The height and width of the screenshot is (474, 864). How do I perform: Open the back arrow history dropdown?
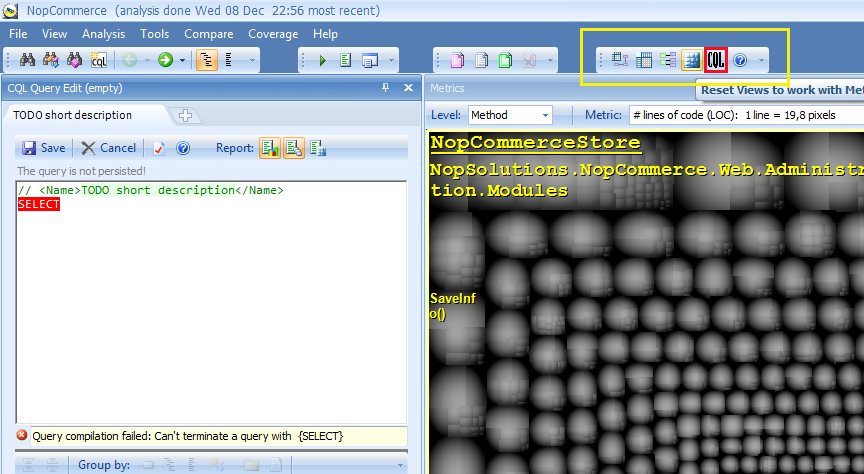147,60
